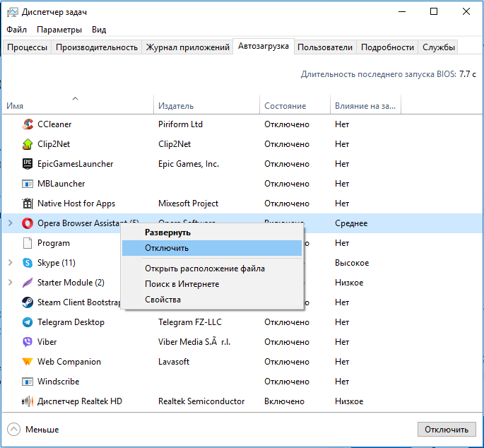The image size is (484, 448).
Task: Click the Web Companion orange icon
Action: tap(28, 362)
